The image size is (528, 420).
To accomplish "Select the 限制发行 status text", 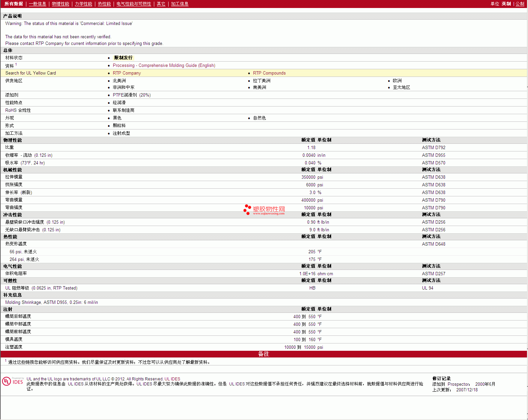I will pos(123,58).
